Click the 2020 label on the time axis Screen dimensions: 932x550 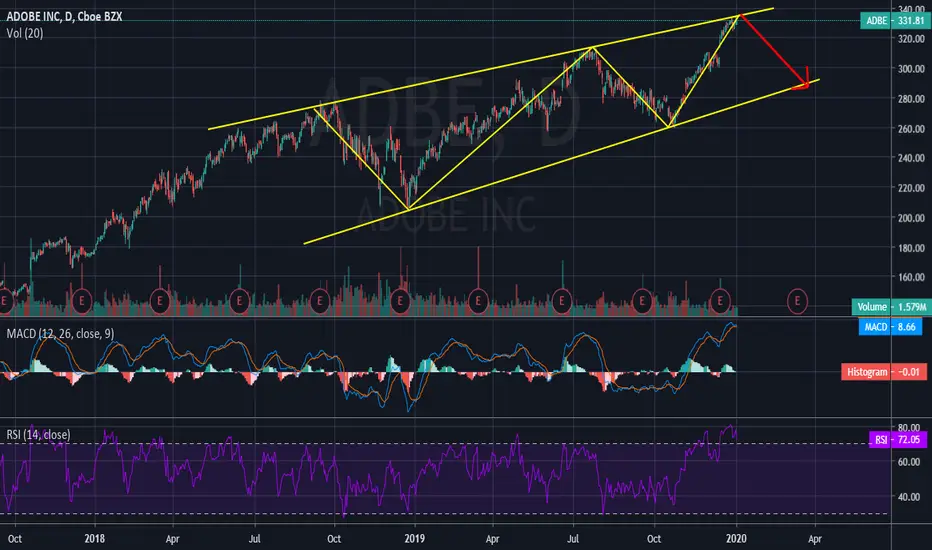coord(736,539)
